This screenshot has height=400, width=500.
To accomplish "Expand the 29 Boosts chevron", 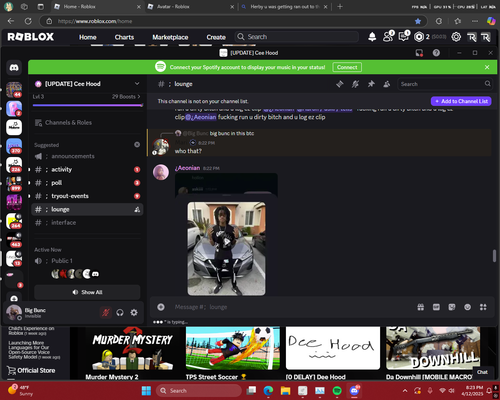I will coord(139,97).
